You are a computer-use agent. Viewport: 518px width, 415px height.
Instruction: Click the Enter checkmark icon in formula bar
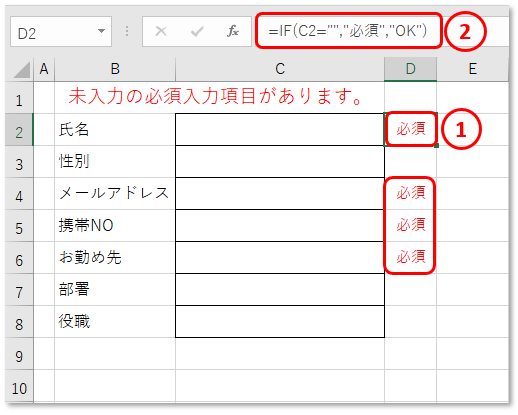(x=197, y=32)
